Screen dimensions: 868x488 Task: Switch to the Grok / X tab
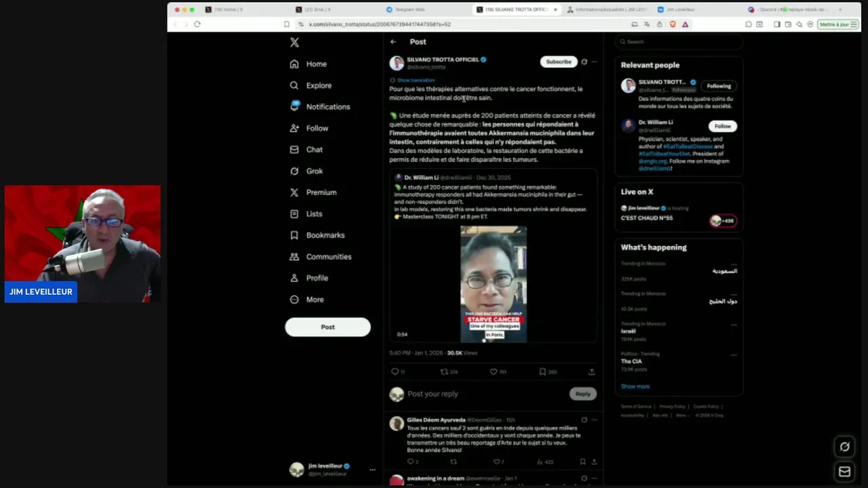(x=318, y=9)
